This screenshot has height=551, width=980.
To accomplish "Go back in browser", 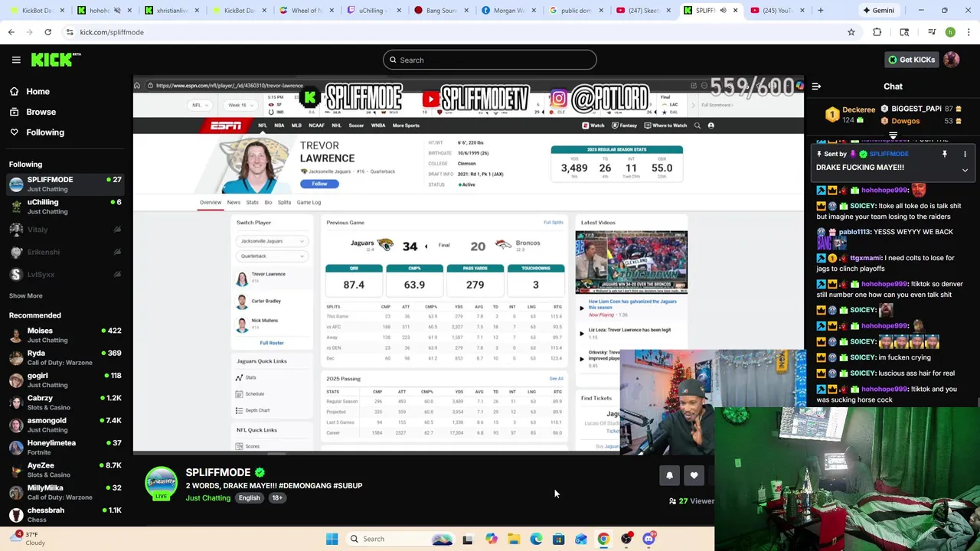I will coord(11,32).
